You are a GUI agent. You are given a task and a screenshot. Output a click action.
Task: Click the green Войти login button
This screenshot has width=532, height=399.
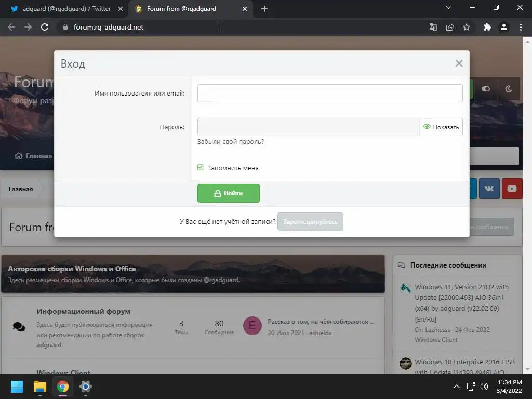pyautogui.click(x=229, y=193)
